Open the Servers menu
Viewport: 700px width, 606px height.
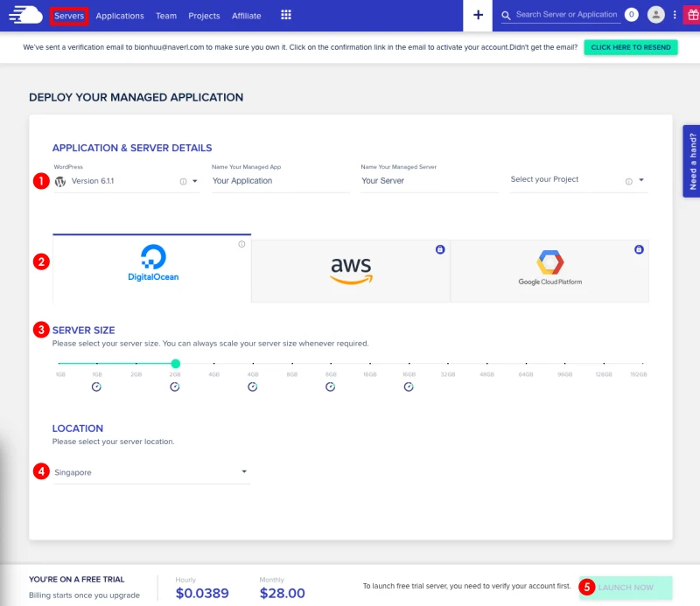[69, 16]
